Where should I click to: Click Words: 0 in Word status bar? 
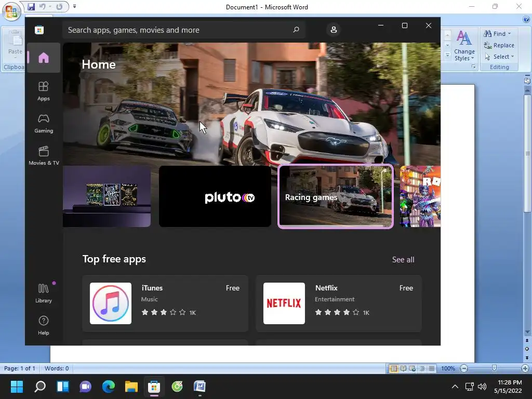pyautogui.click(x=57, y=368)
